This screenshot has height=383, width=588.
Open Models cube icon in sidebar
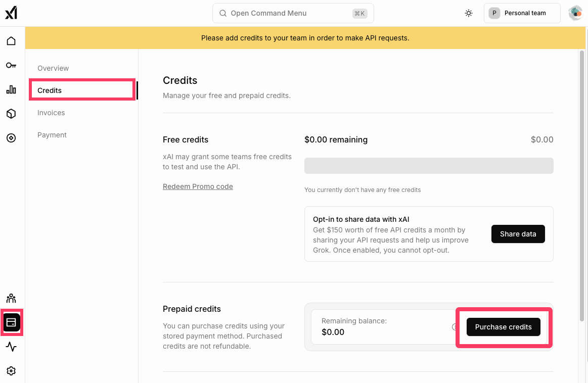[x=11, y=114]
